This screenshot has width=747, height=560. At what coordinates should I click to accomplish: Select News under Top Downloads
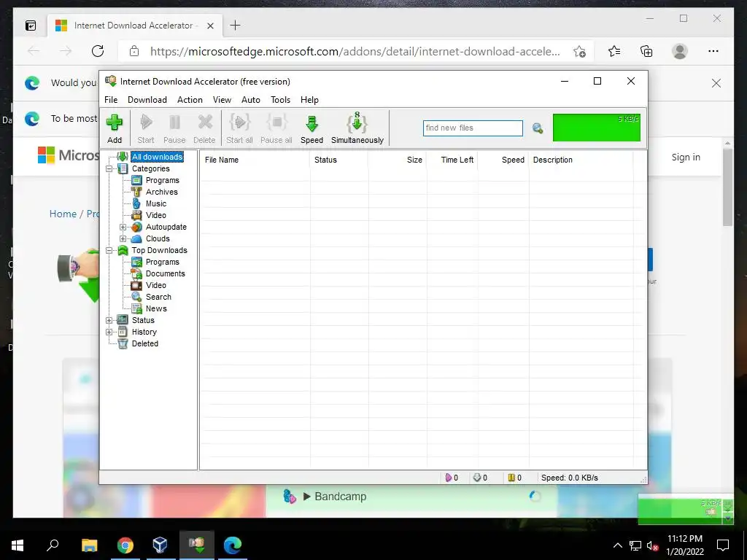[x=156, y=308]
